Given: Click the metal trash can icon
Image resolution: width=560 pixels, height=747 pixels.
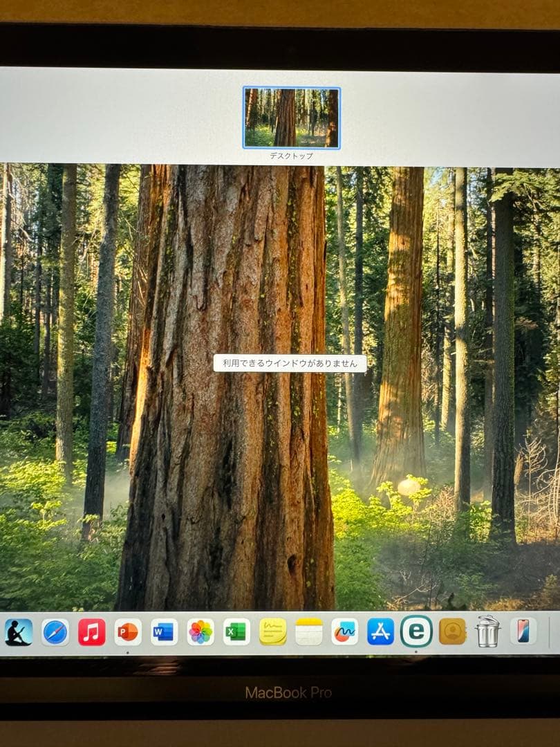Looking at the screenshot, I should coord(488,631).
